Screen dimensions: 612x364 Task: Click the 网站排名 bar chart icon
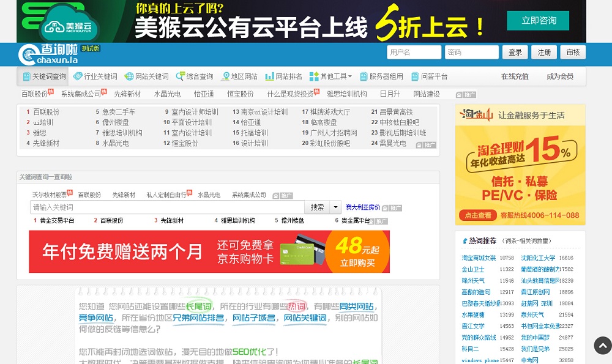click(269, 76)
